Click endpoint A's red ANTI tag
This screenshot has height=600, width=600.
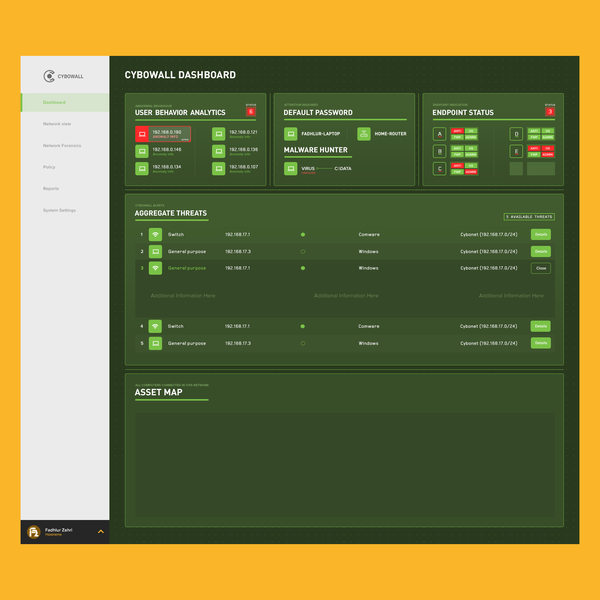click(x=457, y=131)
